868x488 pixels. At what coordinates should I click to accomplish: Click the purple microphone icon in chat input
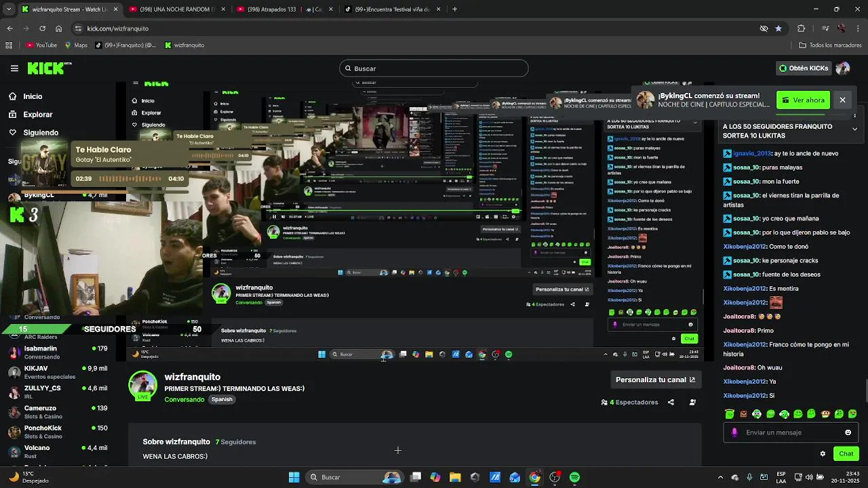[x=734, y=432]
